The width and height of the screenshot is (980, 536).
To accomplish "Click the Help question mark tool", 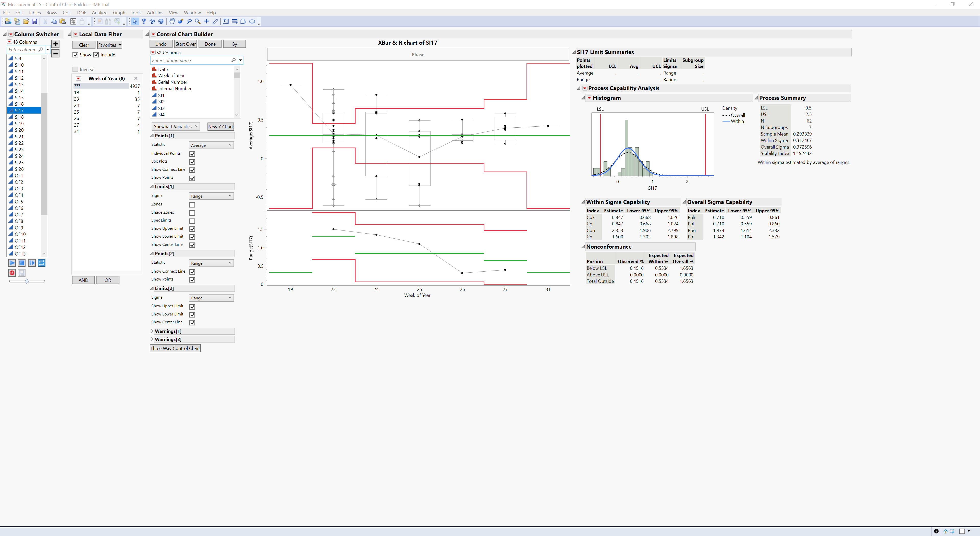I will point(143,21).
